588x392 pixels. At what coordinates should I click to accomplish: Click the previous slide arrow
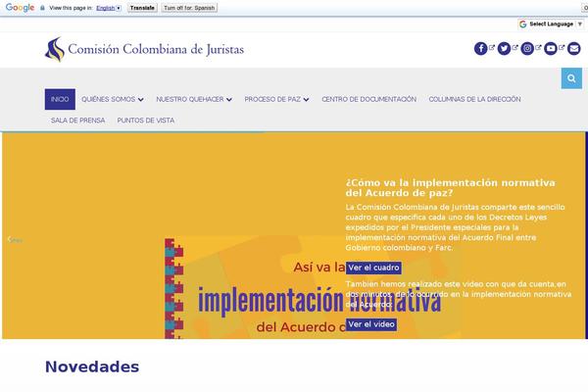[15, 240]
